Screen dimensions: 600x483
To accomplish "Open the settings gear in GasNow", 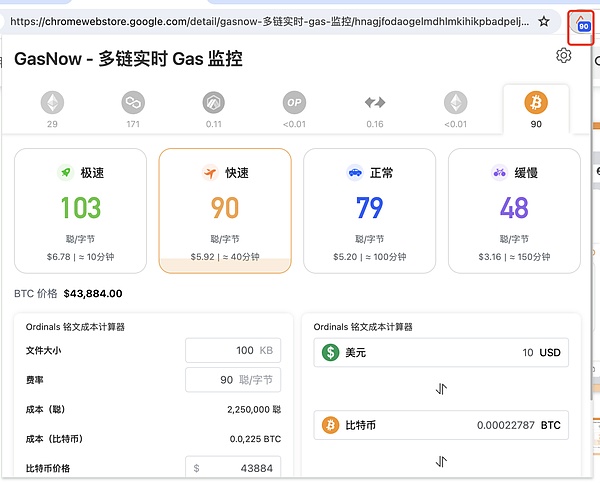I will [x=563, y=56].
